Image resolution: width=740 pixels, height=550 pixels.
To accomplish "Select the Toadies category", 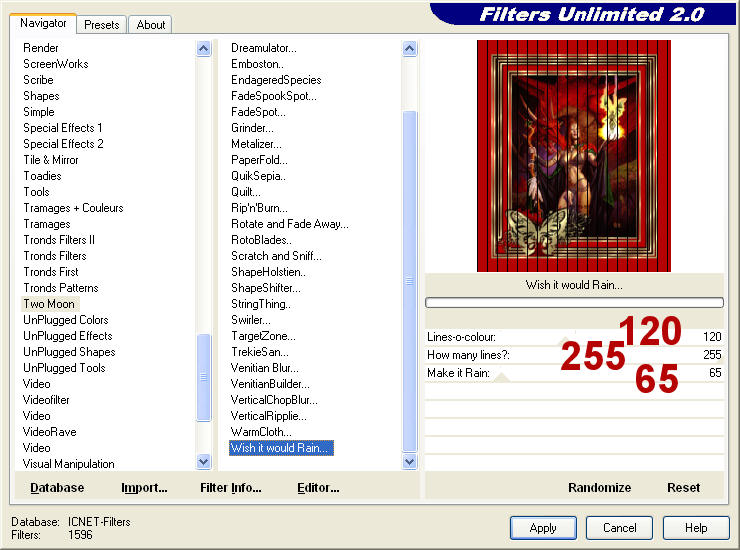I will point(42,176).
